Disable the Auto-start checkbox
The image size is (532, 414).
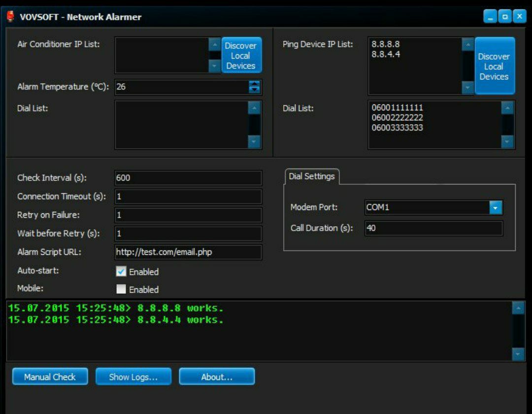[121, 272]
